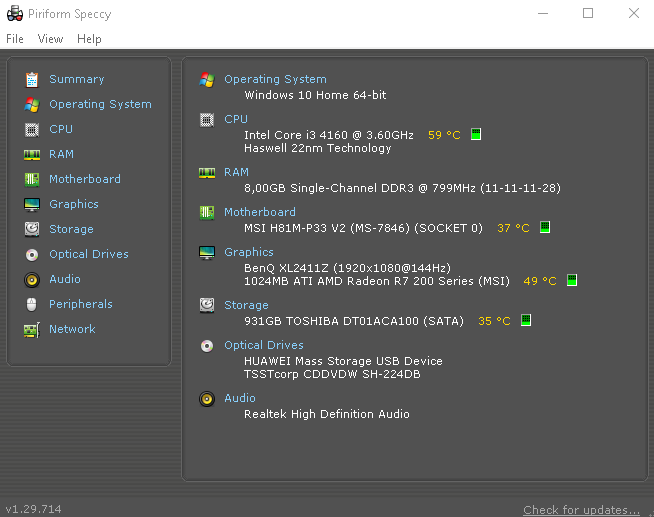Screen dimensions: 654x517
Task: Open the Help menu
Action: click(x=89, y=39)
